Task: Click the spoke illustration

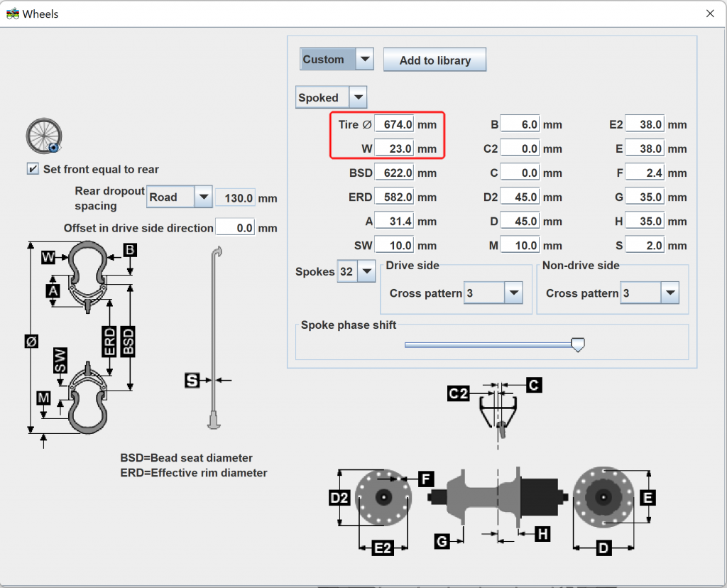Action: point(214,338)
